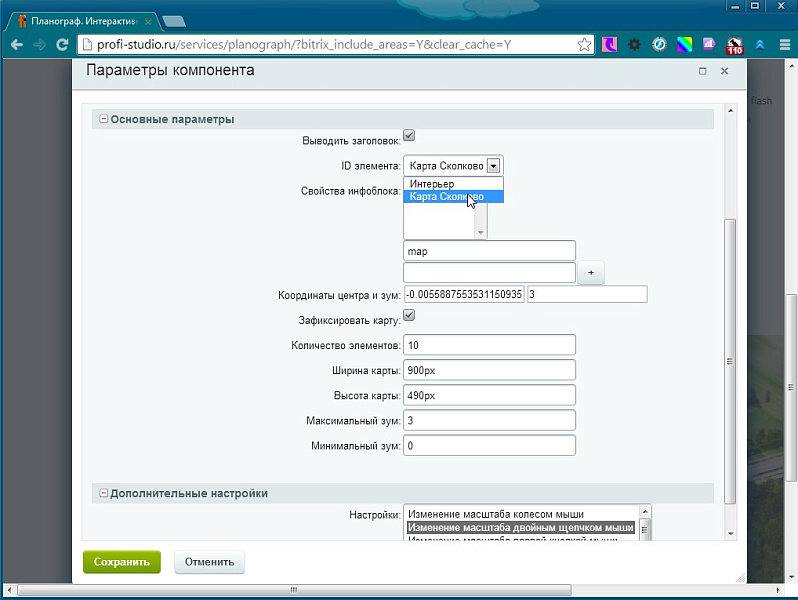Collapse the Основные параметры section
Screen dimensions: 798x600
click(x=101, y=120)
